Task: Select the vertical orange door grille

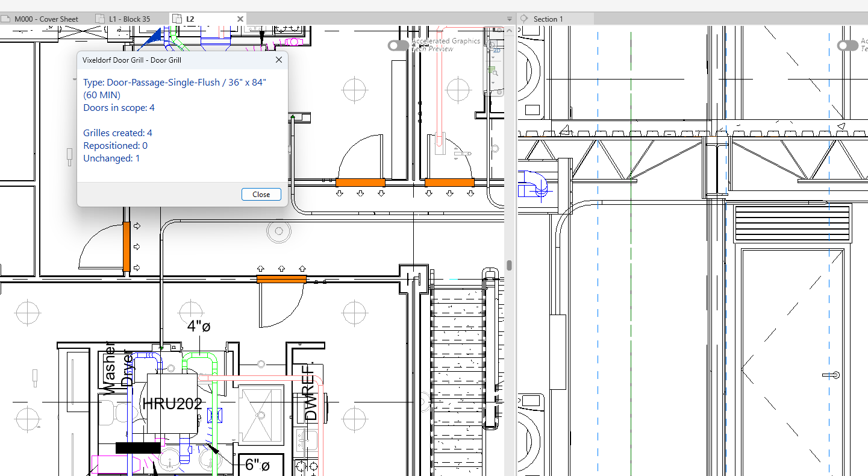Action: 126,246
